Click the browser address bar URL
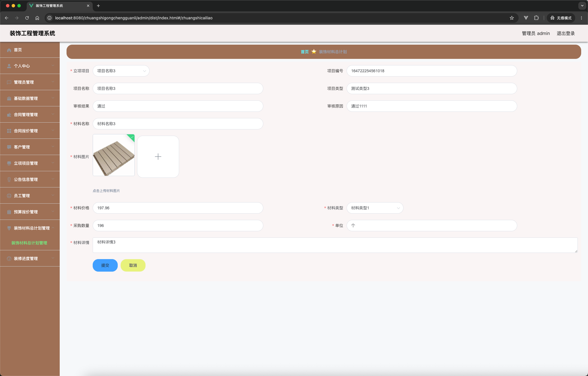The width and height of the screenshot is (588, 376). [134, 18]
